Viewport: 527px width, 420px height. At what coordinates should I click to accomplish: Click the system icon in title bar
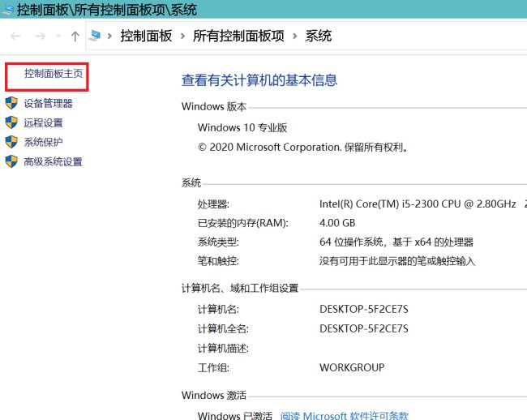click(6, 10)
